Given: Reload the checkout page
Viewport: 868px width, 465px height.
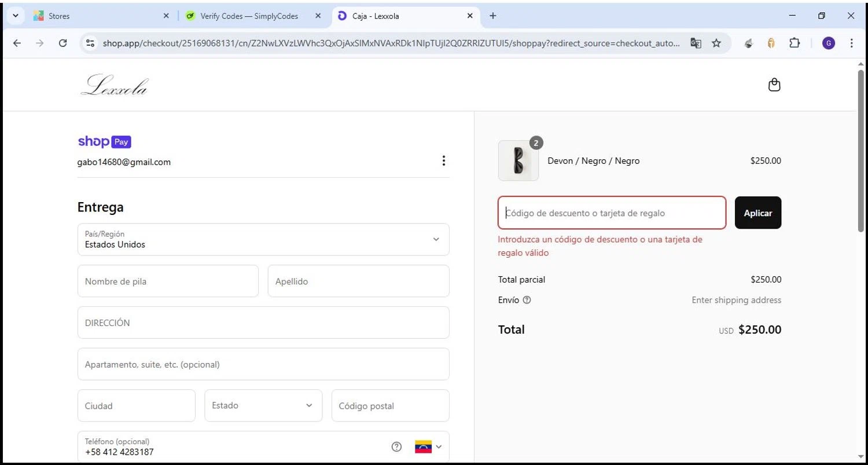Looking at the screenshot, I should click(63, 43).
